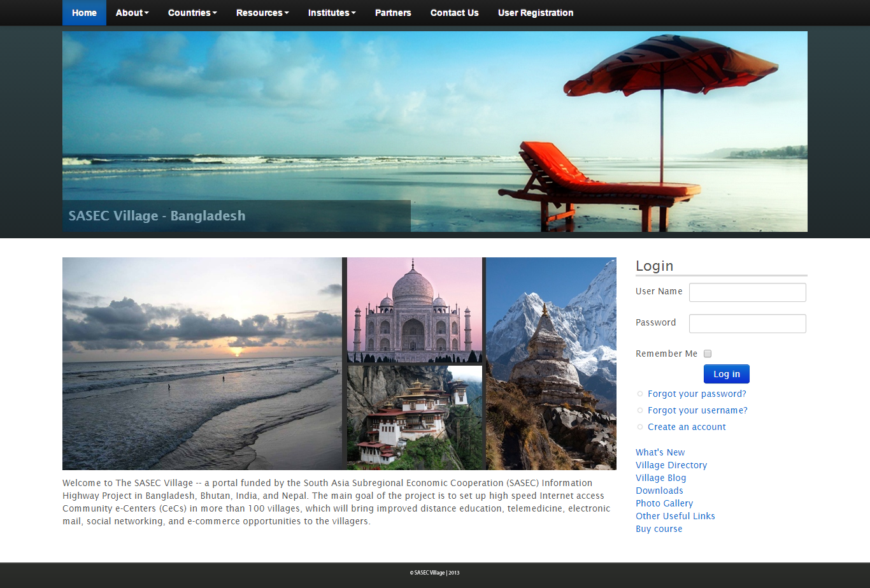The height and width of the screenshot is (588, 870).
Task: Navigate to Contact Us
Action: click(x=454, y=13)
